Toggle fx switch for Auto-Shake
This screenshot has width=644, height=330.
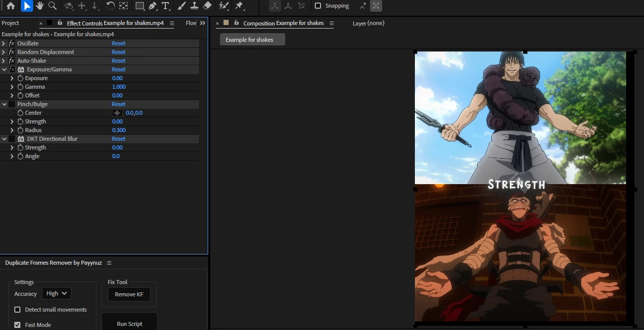[12, 61]
